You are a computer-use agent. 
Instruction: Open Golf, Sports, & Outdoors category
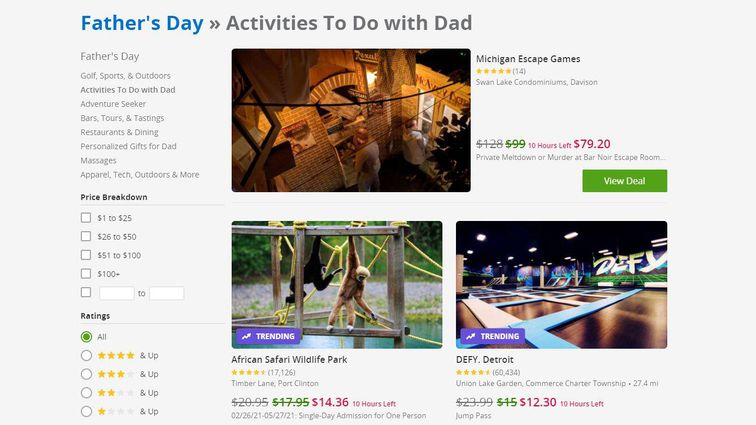[x=125, y=76]
